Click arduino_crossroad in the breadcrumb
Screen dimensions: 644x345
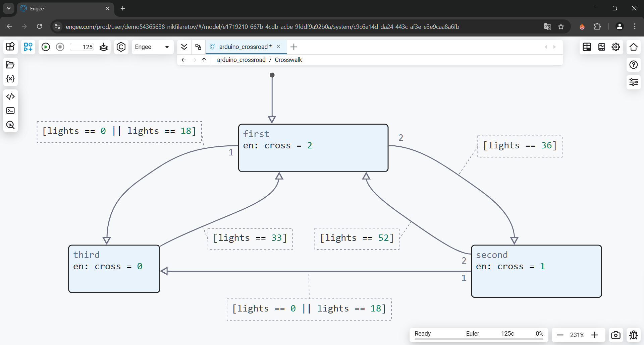click(241, 60)
